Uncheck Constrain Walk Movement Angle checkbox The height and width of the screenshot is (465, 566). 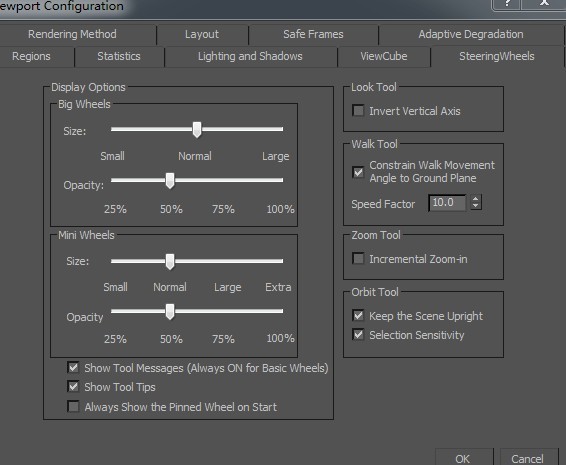pos(358,172)
